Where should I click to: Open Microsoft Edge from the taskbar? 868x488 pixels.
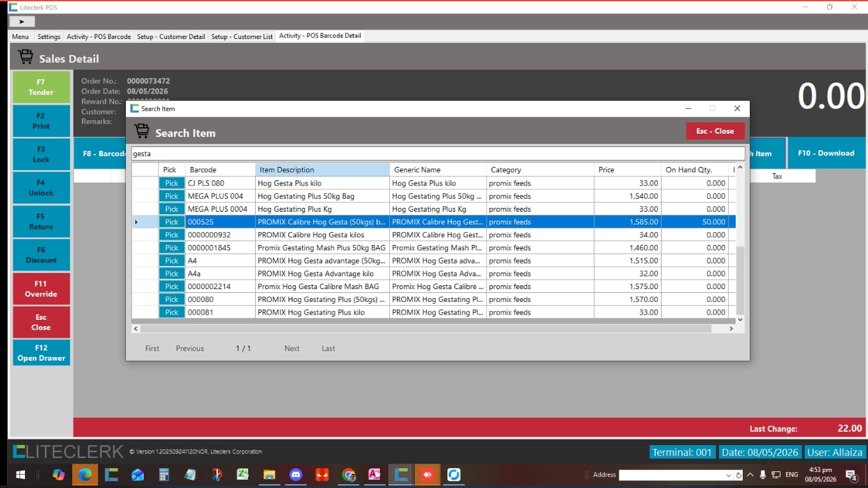[x=85, y=475]
